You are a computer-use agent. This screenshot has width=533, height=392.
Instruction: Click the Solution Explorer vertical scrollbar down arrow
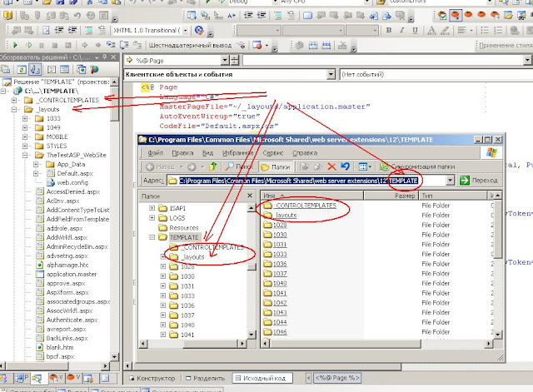[115, 357]
